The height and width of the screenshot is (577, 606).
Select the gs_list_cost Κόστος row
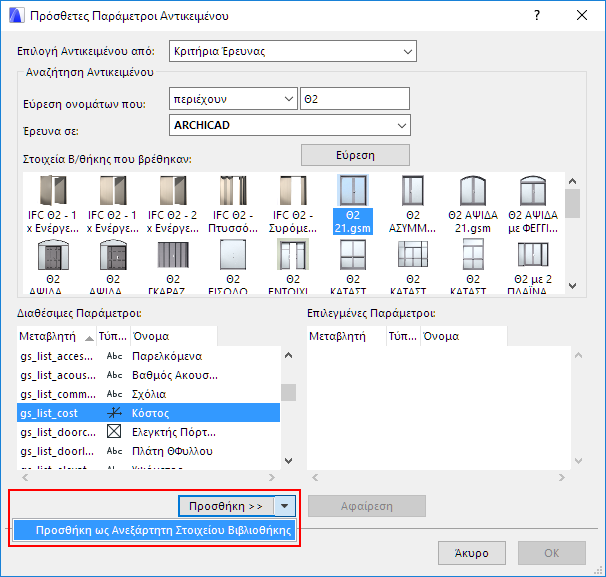coord(148,413)
